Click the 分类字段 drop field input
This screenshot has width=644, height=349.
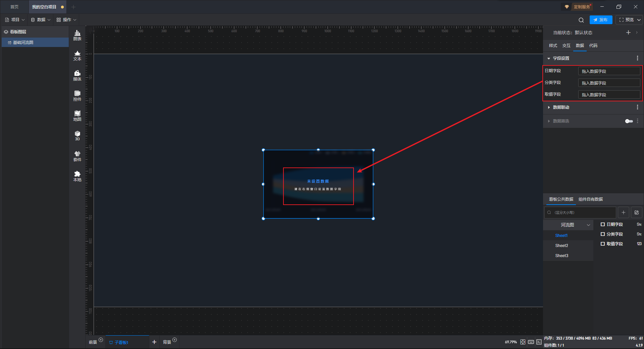(x=609, y=83)
